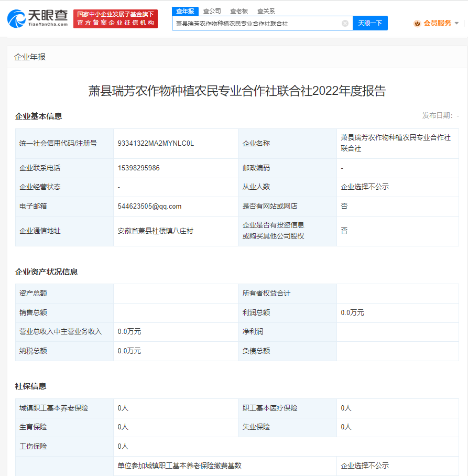
Task: Click the 职工基本医疗保险 value 0人
Action: tap(346, 408)
